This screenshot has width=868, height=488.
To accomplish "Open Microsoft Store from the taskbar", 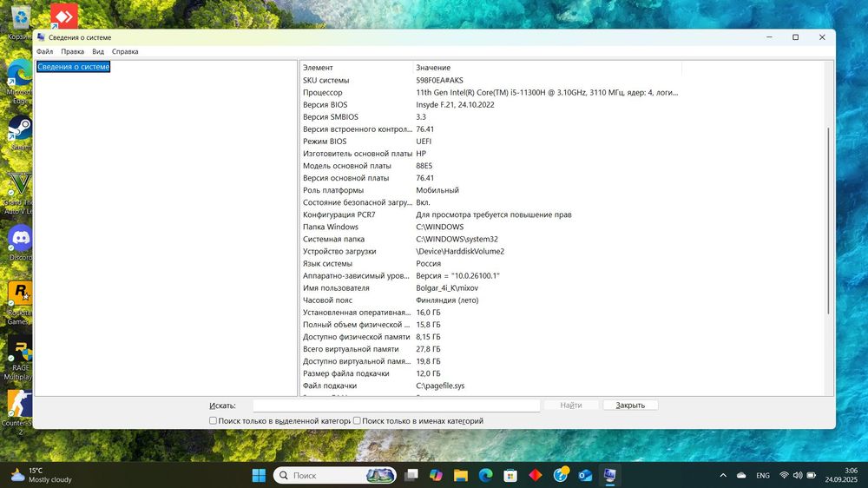I will (x=510, y=475).
